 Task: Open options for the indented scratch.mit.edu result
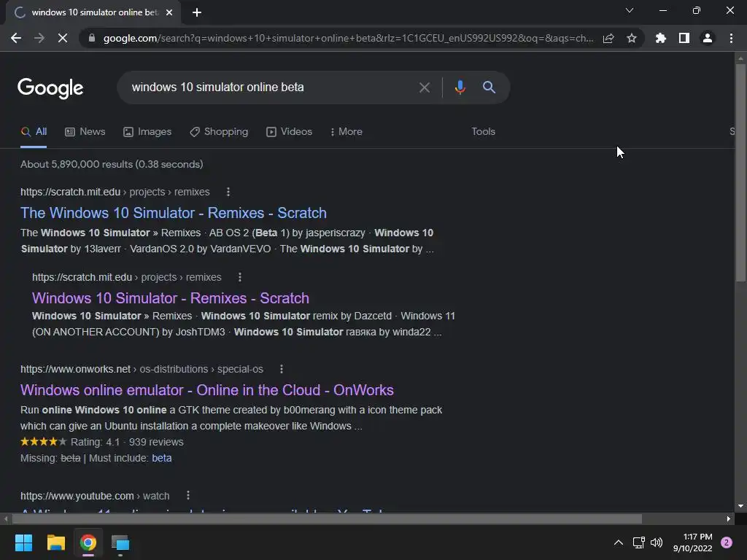point(239,277)
